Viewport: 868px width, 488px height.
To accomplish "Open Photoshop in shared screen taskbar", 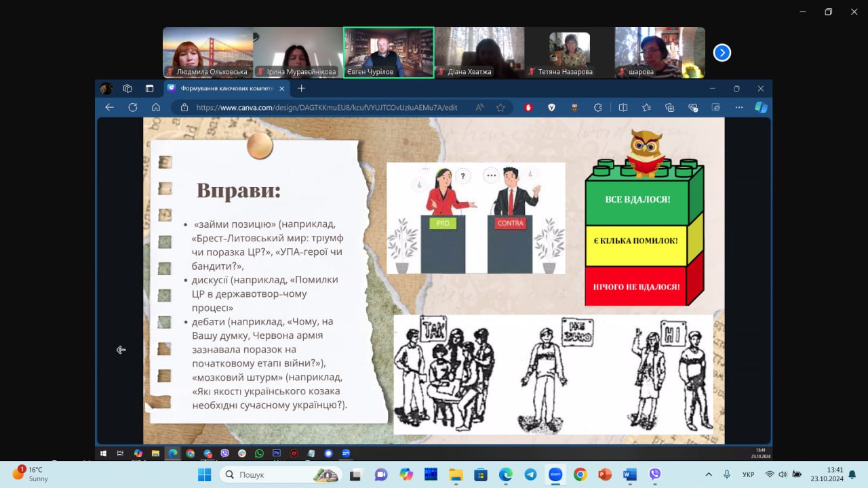I will 277,453.
